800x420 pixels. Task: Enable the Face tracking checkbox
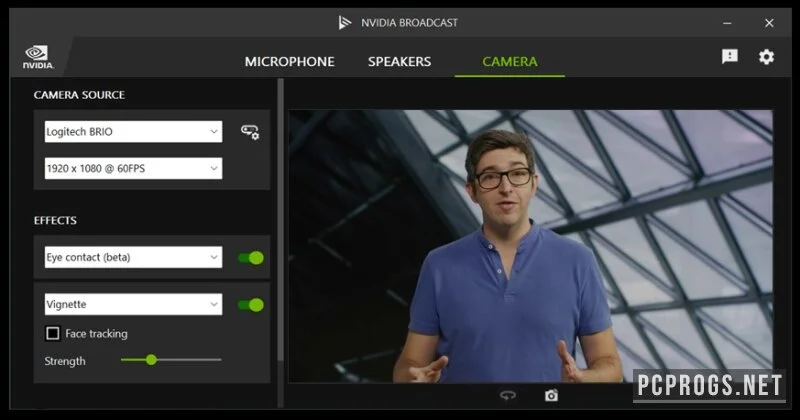pos(53,333)
